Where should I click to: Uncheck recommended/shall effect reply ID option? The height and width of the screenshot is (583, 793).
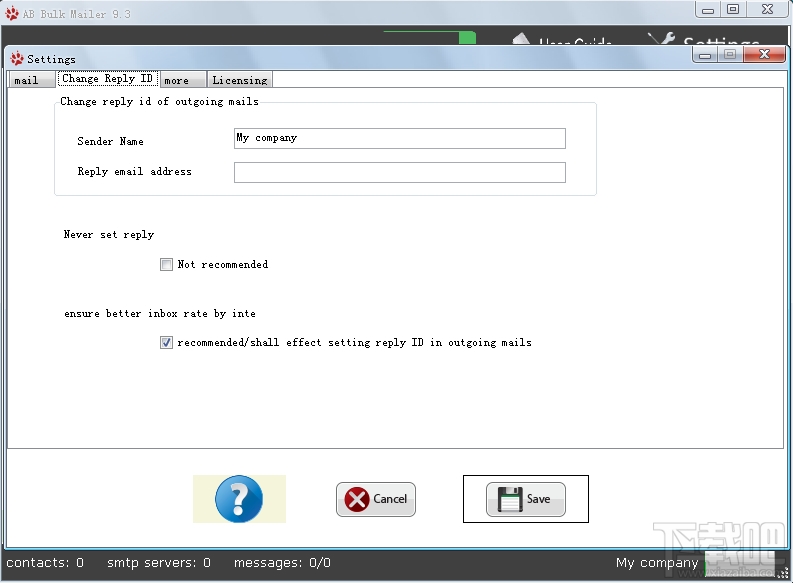click(x=166, y=342)
